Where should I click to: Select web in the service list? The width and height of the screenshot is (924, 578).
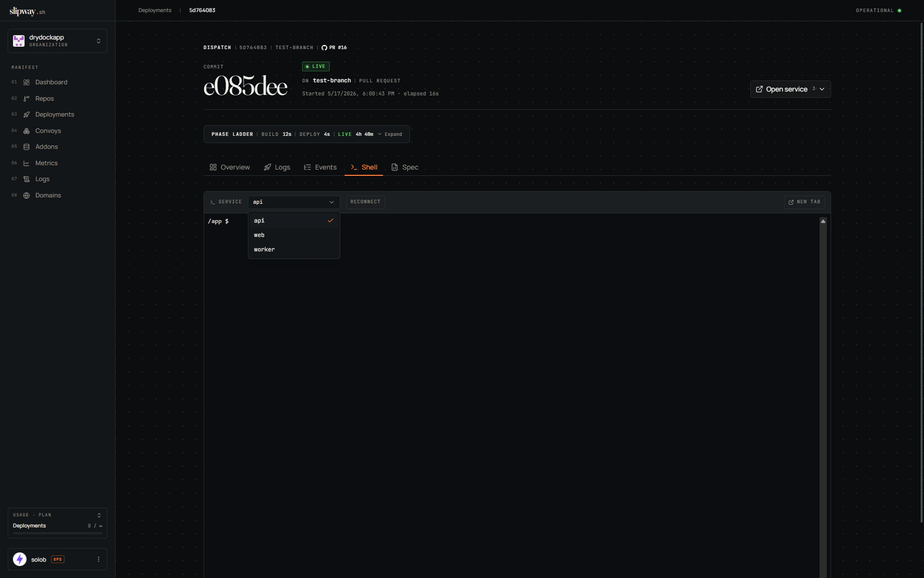click(294, 235)
